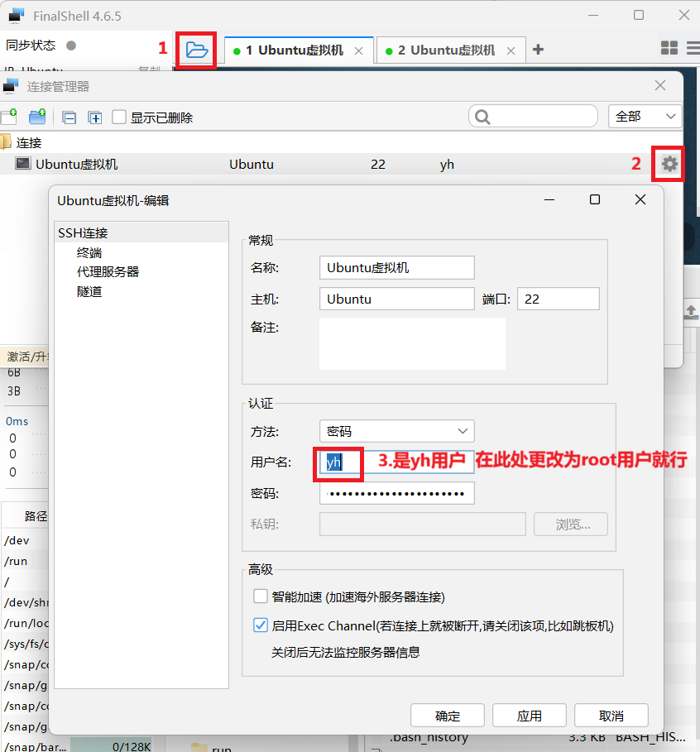The image size is (700, 752).
Task: Click the upload arrow icon at right edge
Action: pos(691,312)
